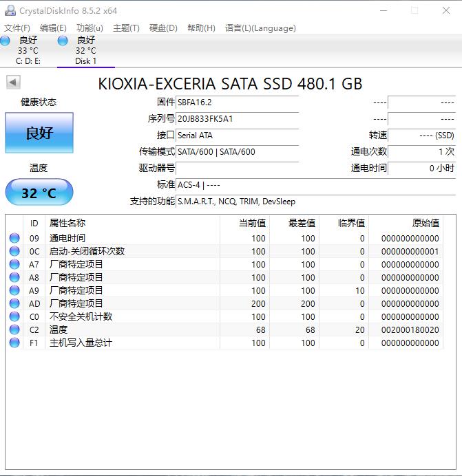
Task: Click the status orb for Disk 1
Action: click(x=63, y=41)
